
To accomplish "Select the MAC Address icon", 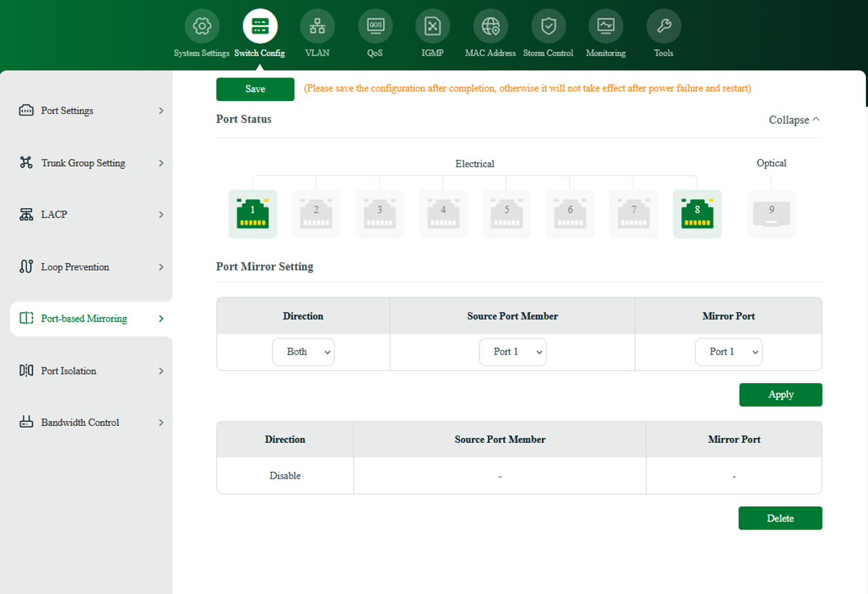I will click(x=490, y=25).
